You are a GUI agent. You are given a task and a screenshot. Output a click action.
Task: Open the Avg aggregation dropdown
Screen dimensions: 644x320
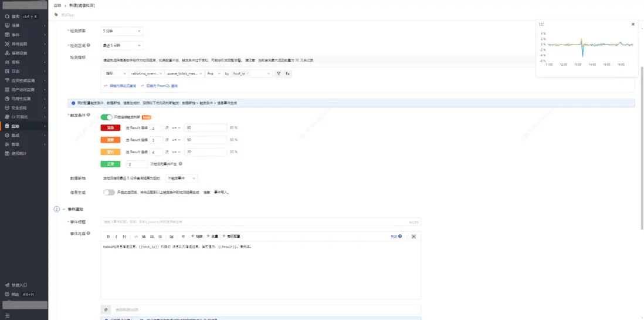[213, 73]
